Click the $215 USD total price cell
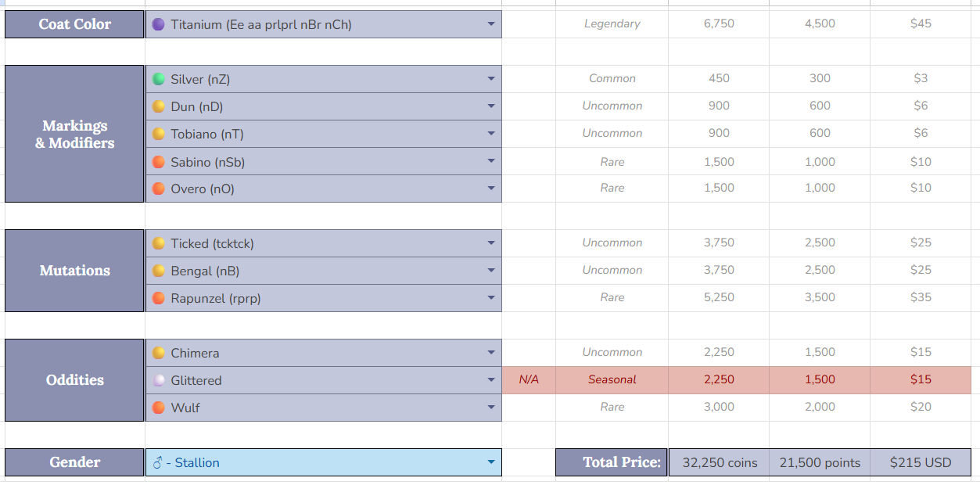 click(x=920, y=462)
